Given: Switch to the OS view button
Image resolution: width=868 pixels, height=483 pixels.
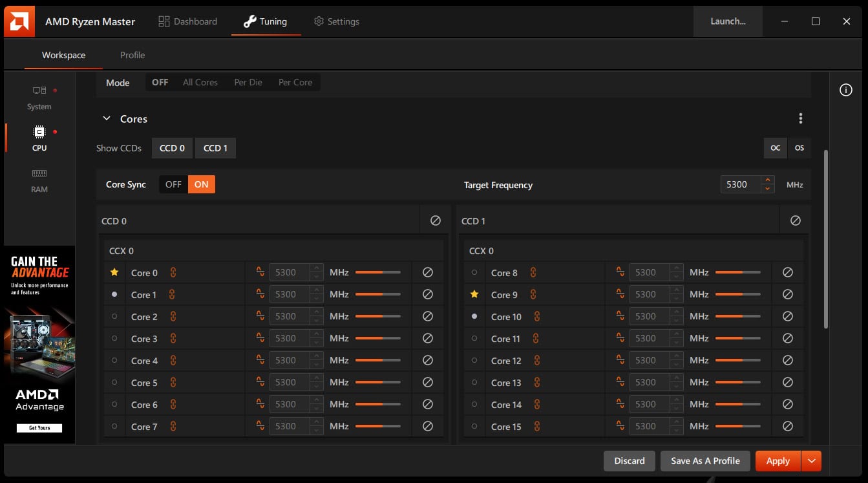Looking at the screenshot, I should tap(799, 148).
